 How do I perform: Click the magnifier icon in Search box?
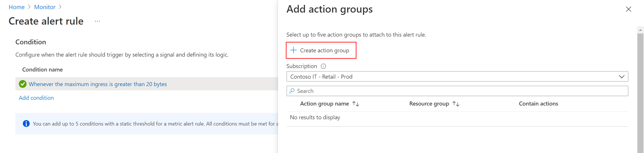(x=292, y=91)
